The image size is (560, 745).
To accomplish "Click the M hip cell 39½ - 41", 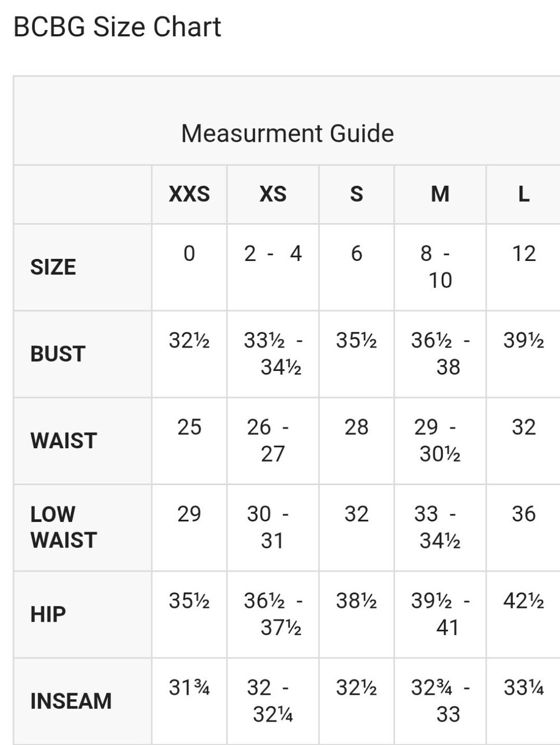I will [440, 614].
